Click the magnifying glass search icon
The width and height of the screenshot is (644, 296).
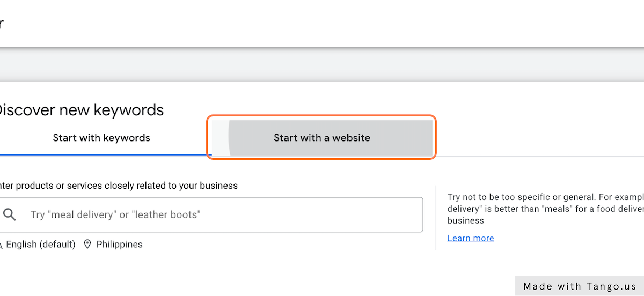pyautogui.click(x=10, y=214)
